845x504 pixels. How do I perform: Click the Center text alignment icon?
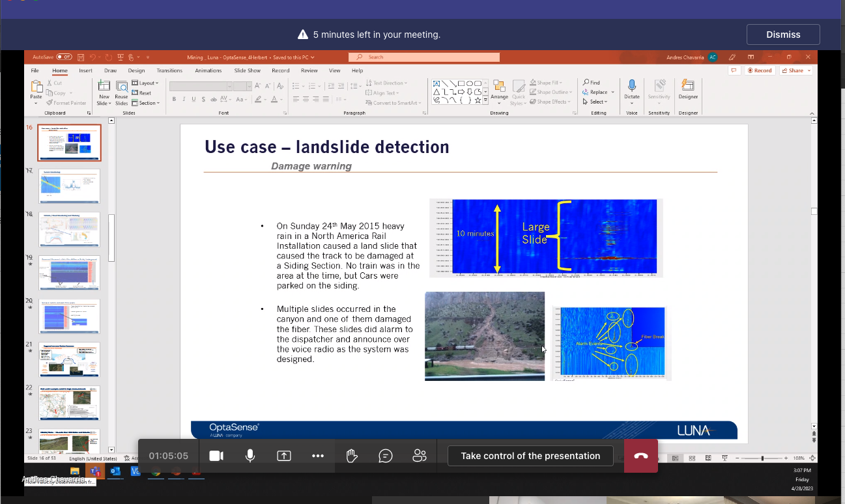coord(306,100)
